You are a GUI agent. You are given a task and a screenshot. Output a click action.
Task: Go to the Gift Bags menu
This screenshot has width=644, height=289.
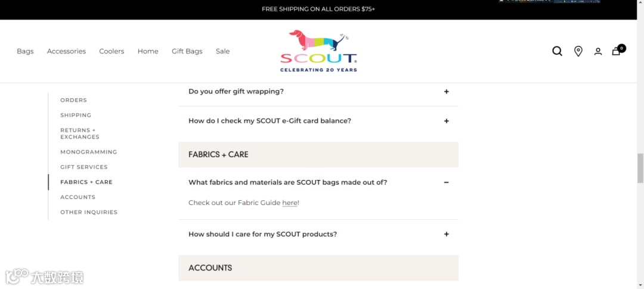[187, 51]
